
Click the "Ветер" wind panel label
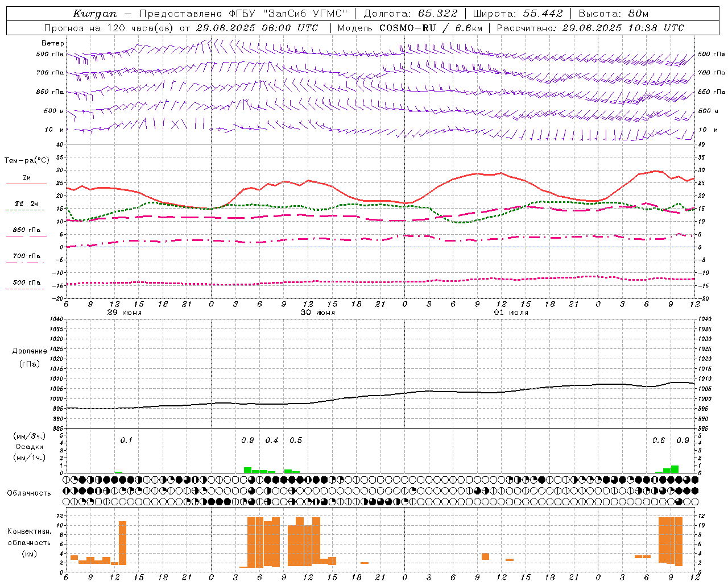click(x=53, y=43)
